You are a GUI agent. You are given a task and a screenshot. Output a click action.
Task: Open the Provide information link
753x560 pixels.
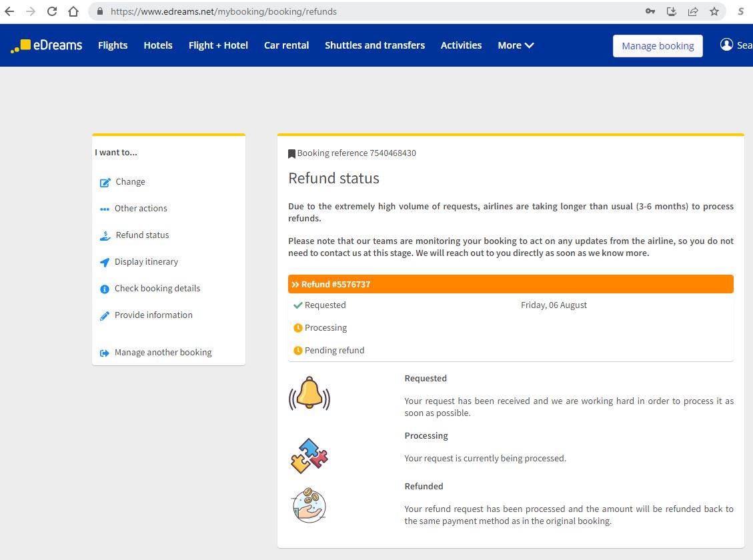153,315
